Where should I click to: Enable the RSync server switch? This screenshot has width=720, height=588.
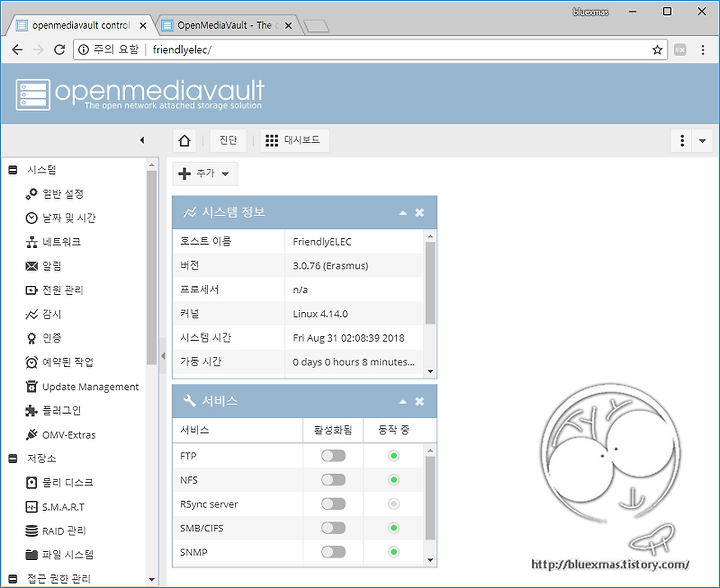pos(333,504)
